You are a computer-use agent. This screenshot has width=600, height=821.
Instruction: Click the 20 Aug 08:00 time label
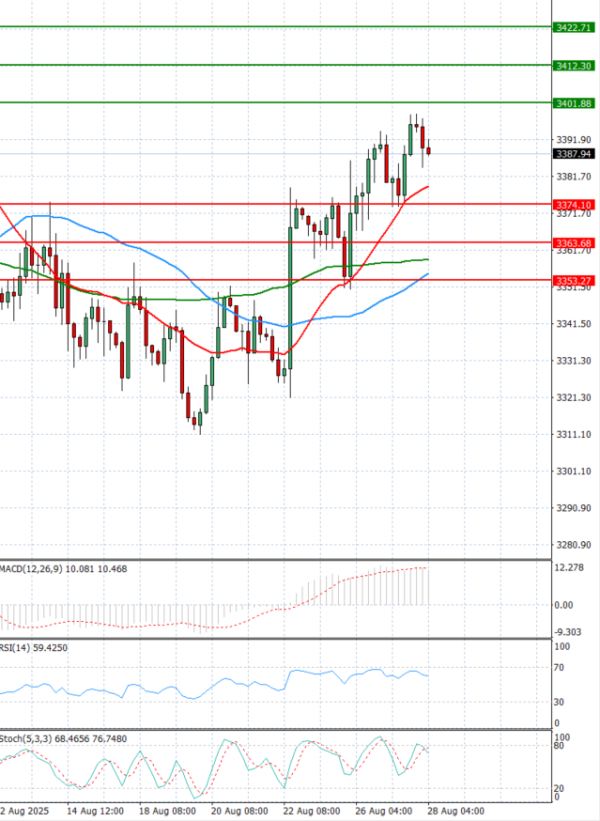(240, 811)
